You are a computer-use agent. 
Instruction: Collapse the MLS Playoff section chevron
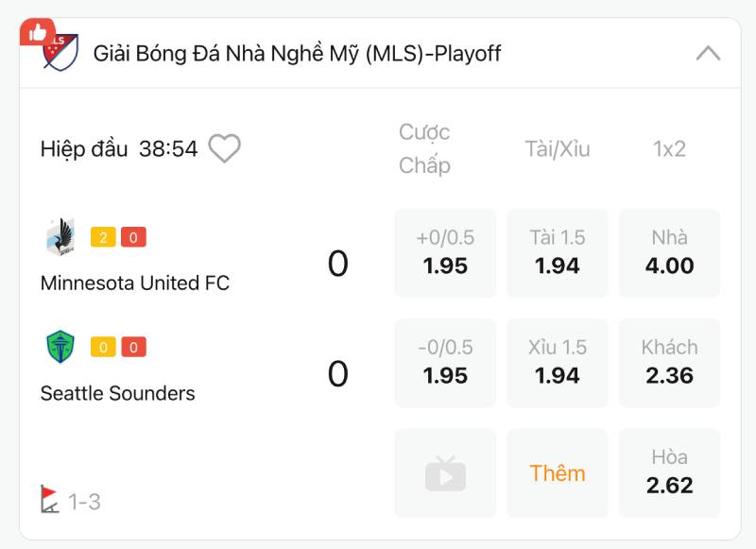tap(708, 54)
